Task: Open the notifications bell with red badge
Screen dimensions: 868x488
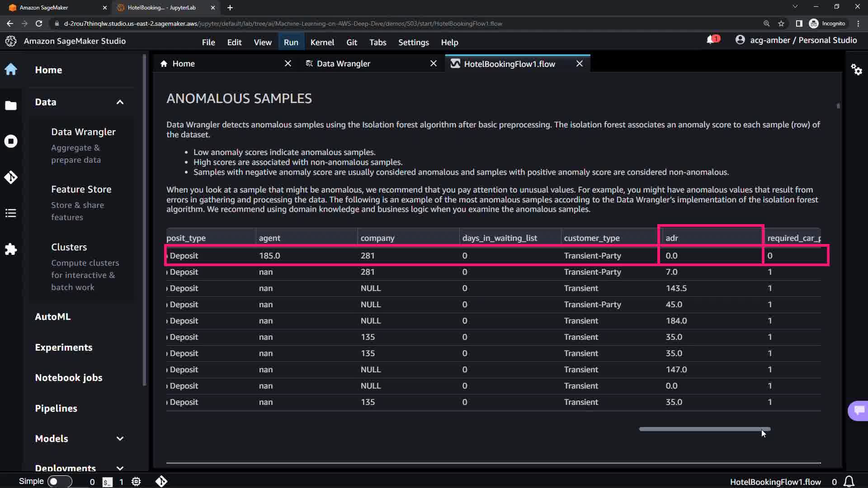Action: (712, 40)
